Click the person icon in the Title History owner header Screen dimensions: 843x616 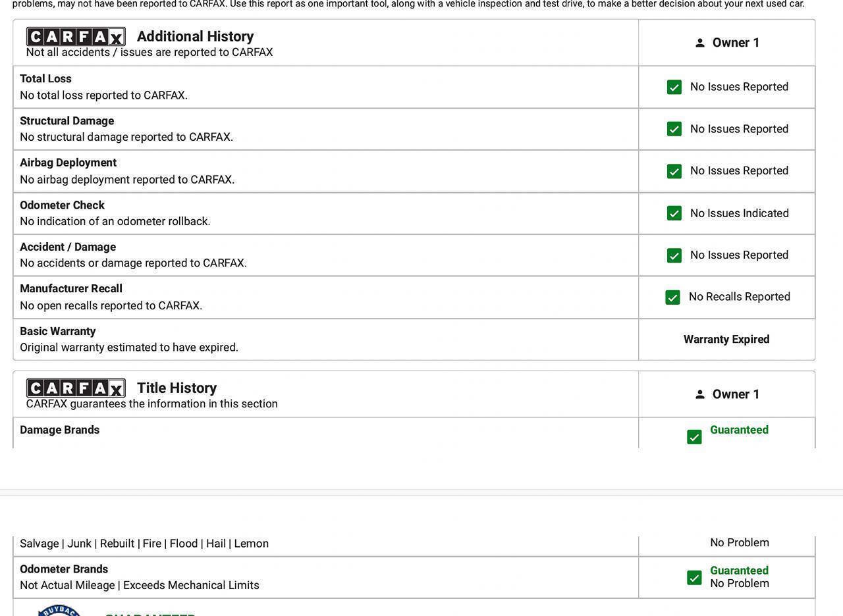pos(700,394)
